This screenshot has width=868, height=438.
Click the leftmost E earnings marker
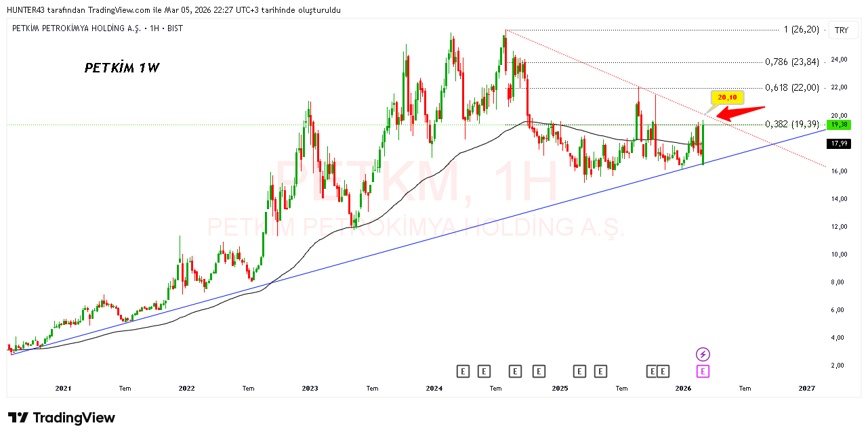[463, 371]
